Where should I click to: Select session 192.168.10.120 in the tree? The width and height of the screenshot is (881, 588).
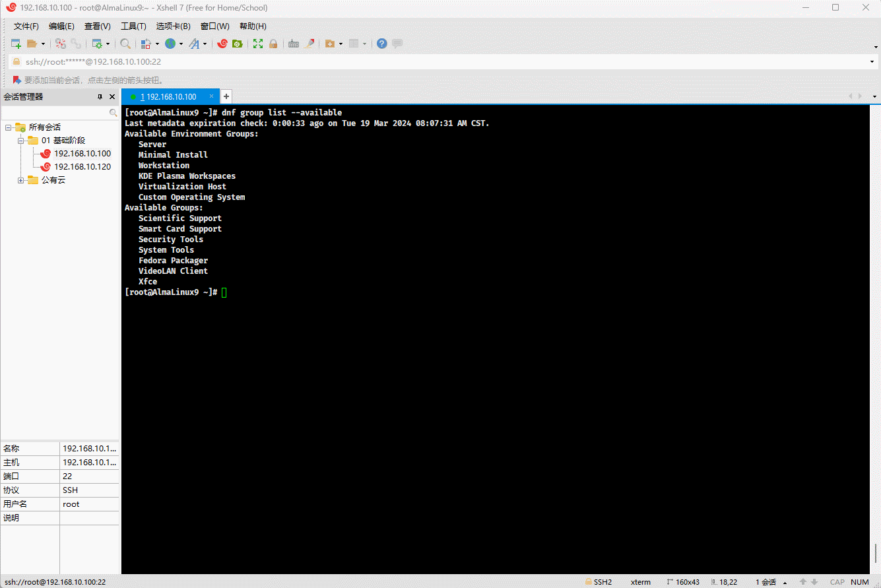82,167
